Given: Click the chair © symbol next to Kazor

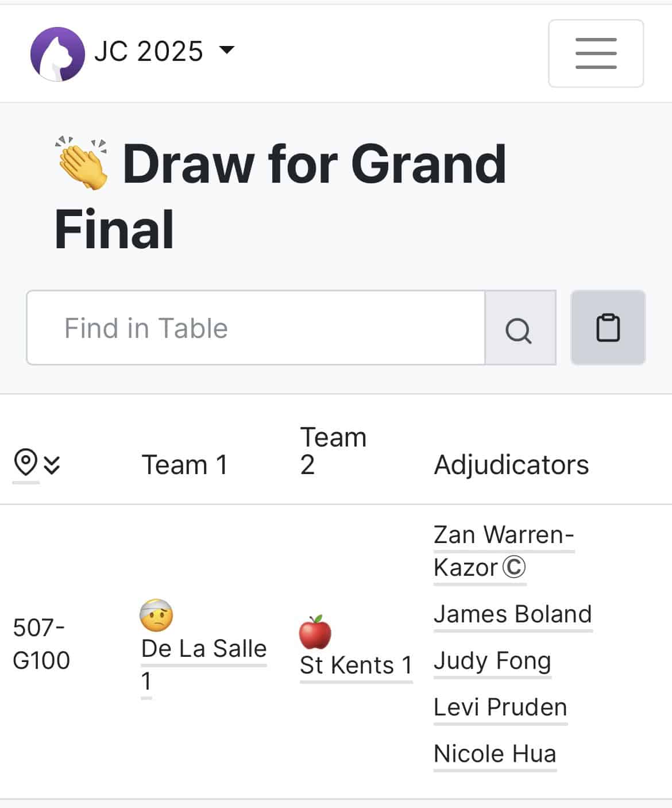Looking at the screenshot, I should coord(514,567).
